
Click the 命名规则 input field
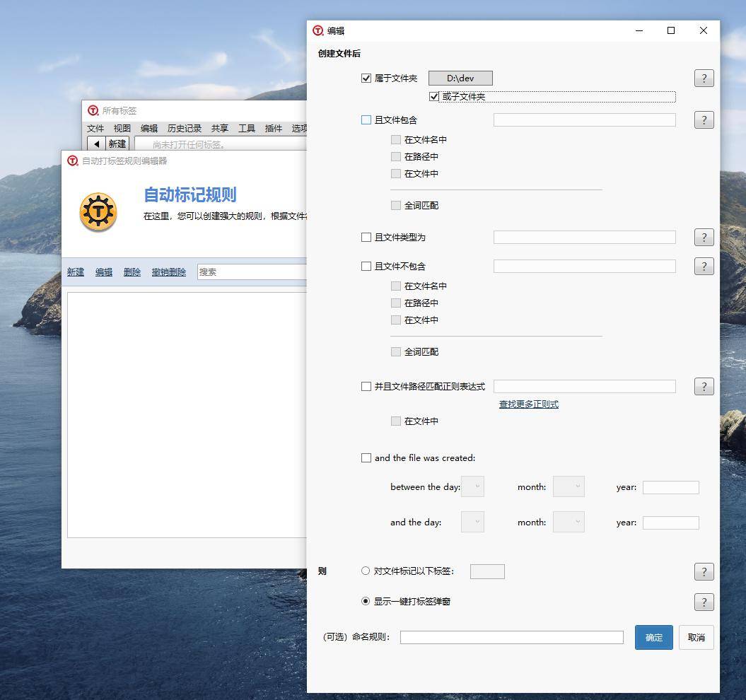511,638
